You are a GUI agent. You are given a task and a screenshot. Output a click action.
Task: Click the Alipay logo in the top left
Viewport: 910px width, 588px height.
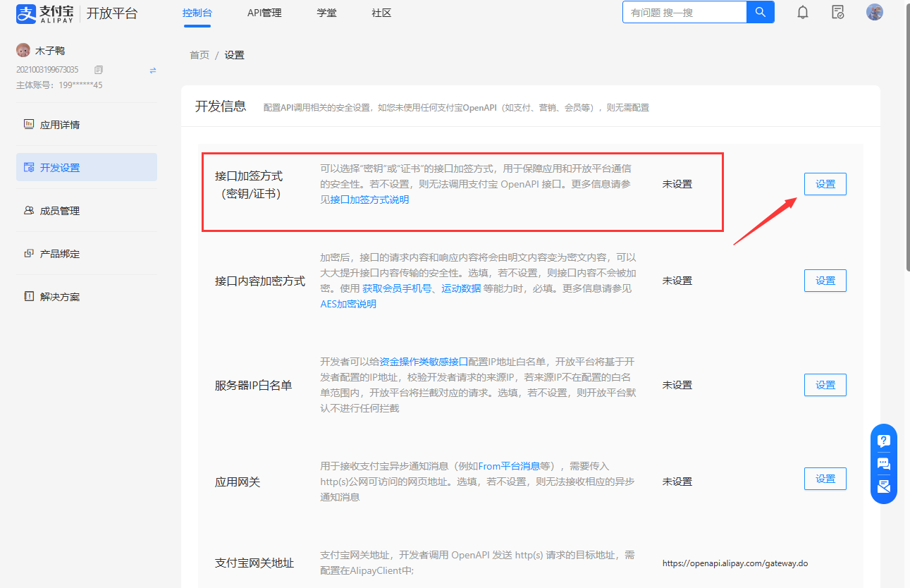[x=25, y=14]
